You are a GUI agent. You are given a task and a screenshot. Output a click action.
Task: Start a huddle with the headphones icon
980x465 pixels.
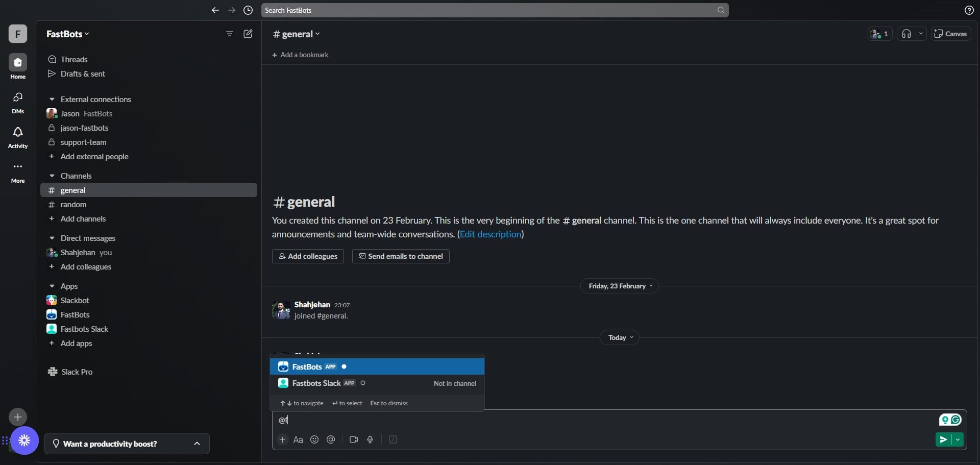click(x=906, y=34)
